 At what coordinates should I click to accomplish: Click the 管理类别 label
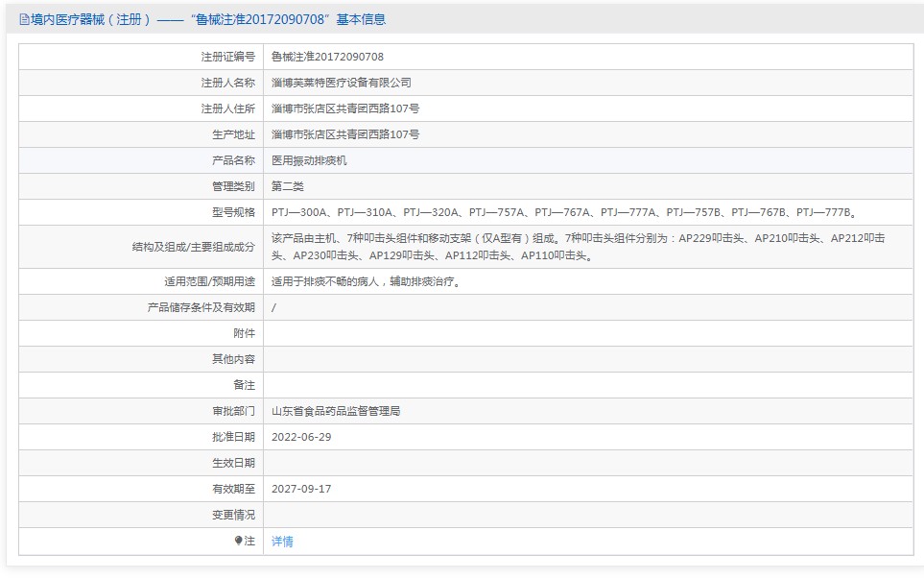pos(233,186)
